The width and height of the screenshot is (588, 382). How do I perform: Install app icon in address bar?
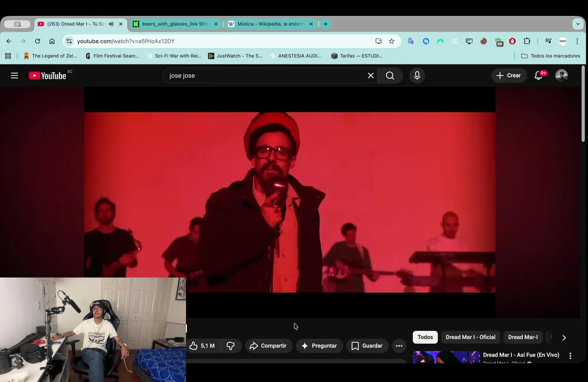pos(379,41)
